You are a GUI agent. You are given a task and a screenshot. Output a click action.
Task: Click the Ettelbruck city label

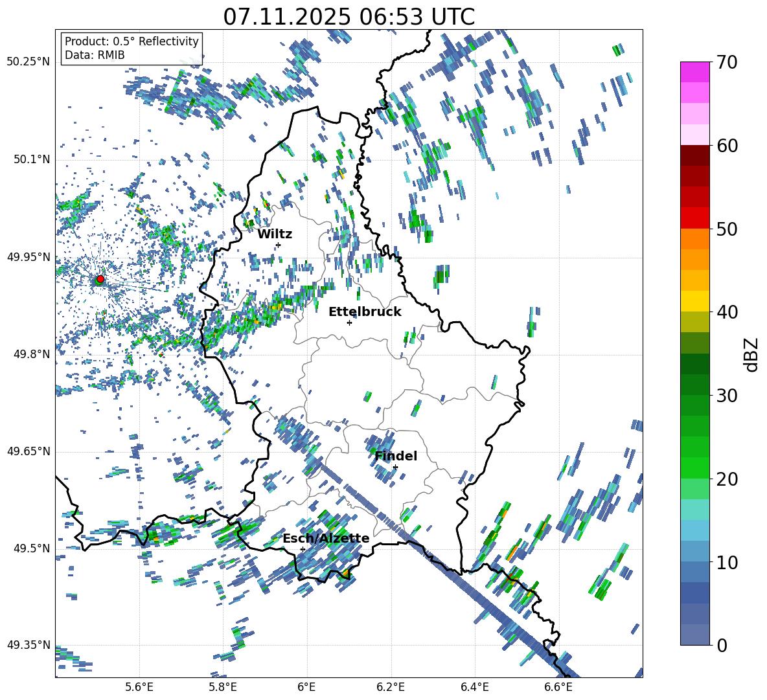click(365, 312)
